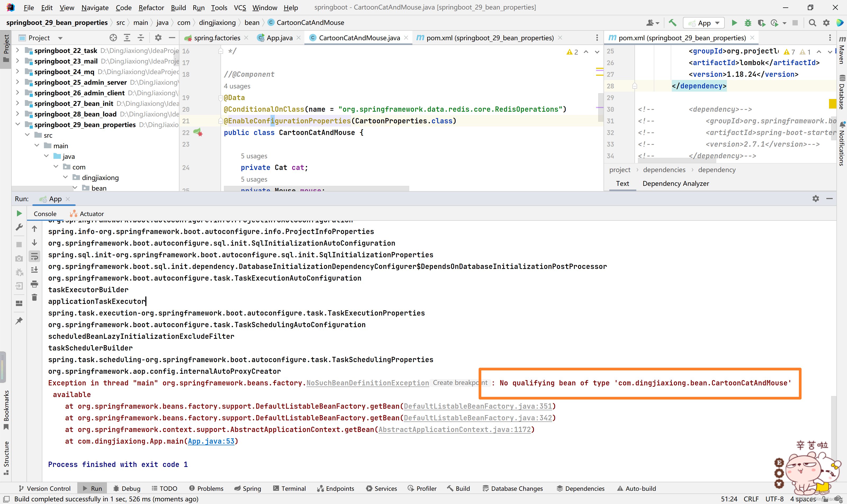
Task: Expand the springboot_28_bean_load module
Action: click(x=18, y=114)
